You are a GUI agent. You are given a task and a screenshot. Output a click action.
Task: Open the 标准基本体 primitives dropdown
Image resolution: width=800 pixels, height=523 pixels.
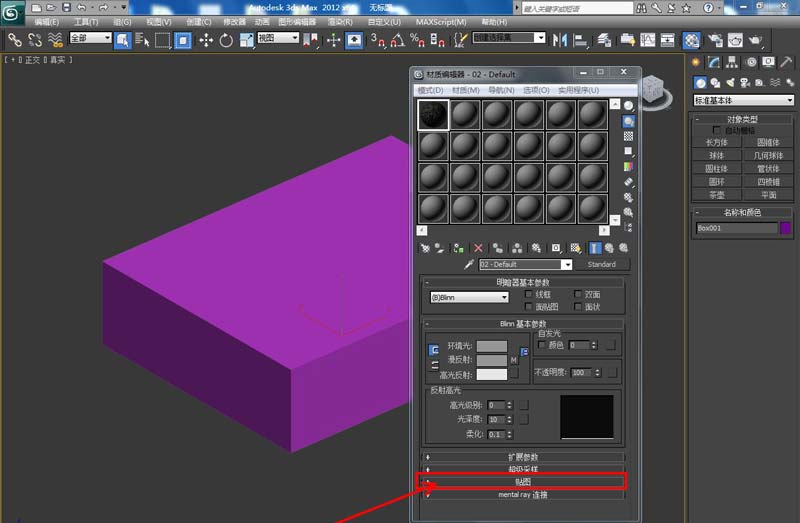[x=743, y=100]
